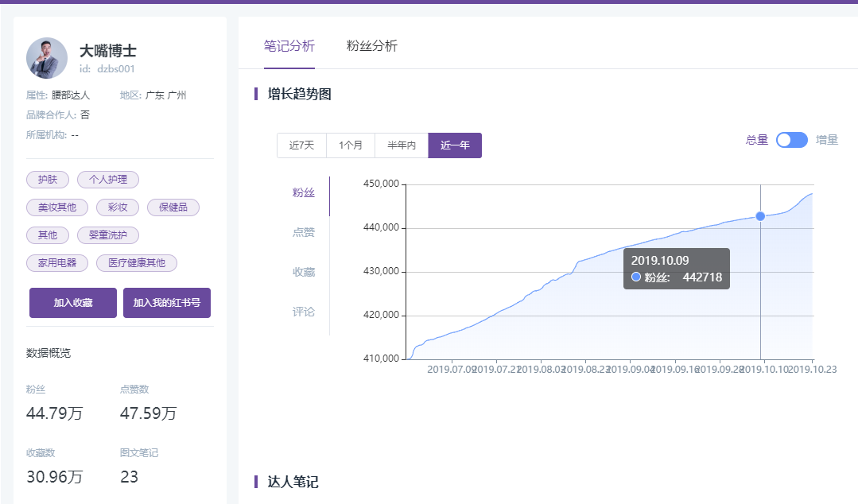The height and width of the screenshot is (504, 858).
Task: Click the 2019.10.23 axis label
Action: [813, 370]
